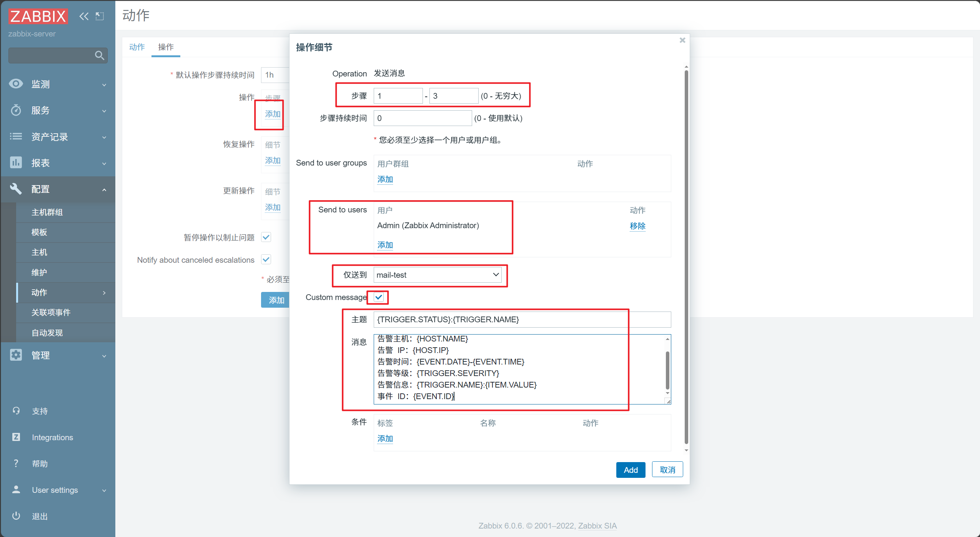Open 管理 menu gear icon
The width and height of the screenshot is (980, 537).
(16, 355)
